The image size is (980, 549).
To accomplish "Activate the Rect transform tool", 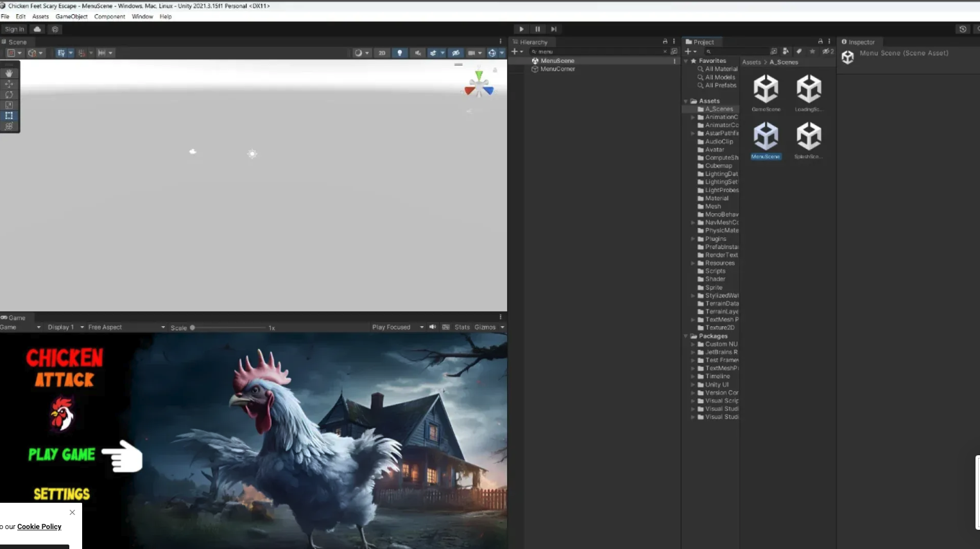I will pos(9,116).
